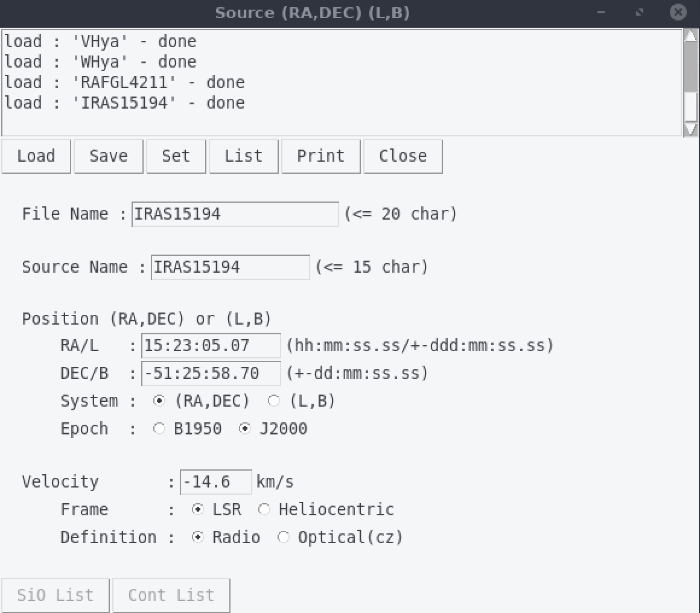Set velocity definition to Radio
700x613 pixels.
(x=198, y=538)
